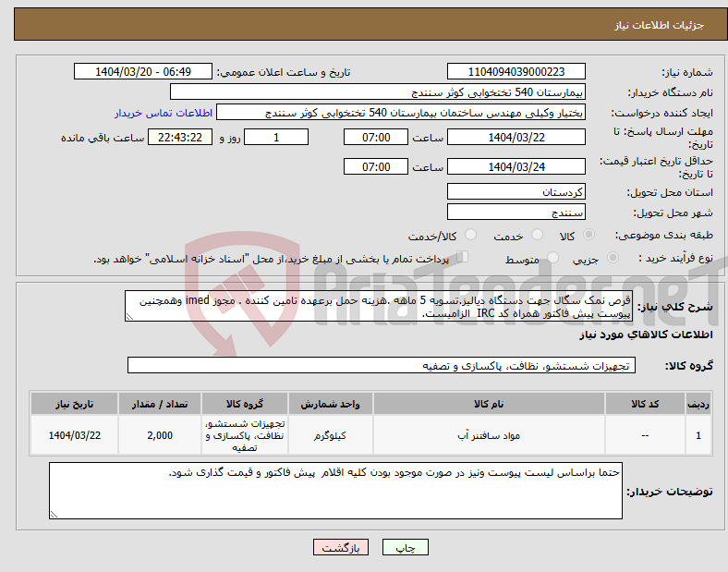728x572 pixels.
Task: Select the کالا/خدمت radio button
Action: click(470, 235)
